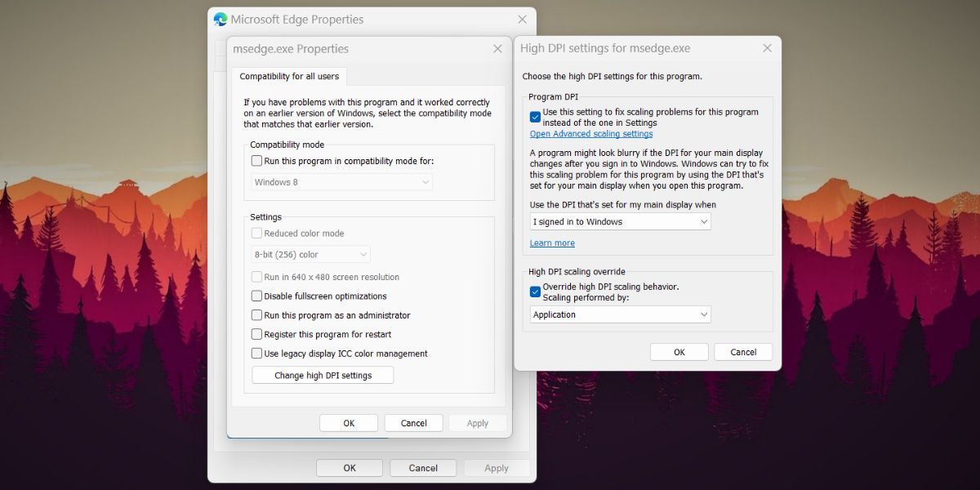
Task: Click Cancel in msedge.exe Properties dialog
Action: [413, 423]
